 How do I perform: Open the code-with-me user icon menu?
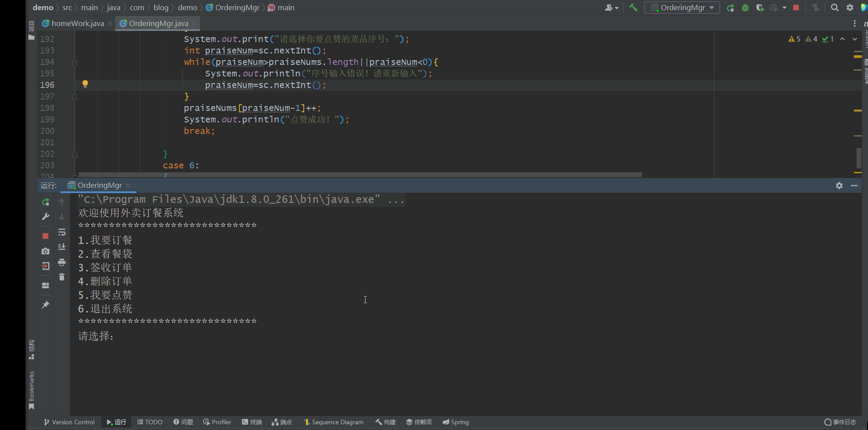(611, 8)
